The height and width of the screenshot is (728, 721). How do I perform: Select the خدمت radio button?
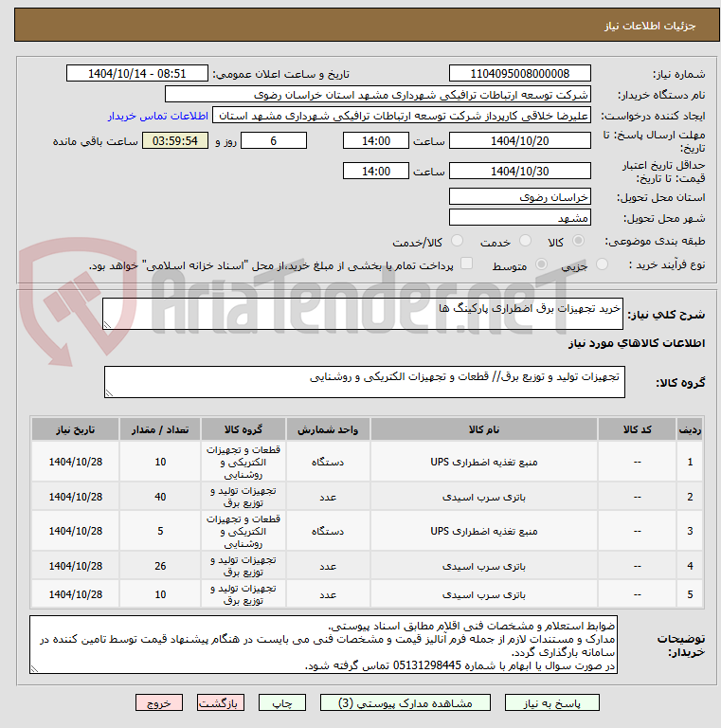(x=525, y=241)
